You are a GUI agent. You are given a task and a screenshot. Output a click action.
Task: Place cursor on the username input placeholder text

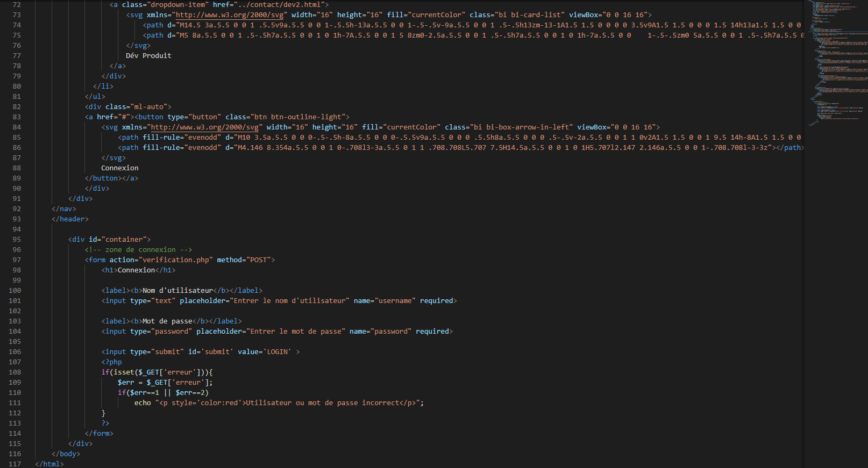tap(289, 301)
